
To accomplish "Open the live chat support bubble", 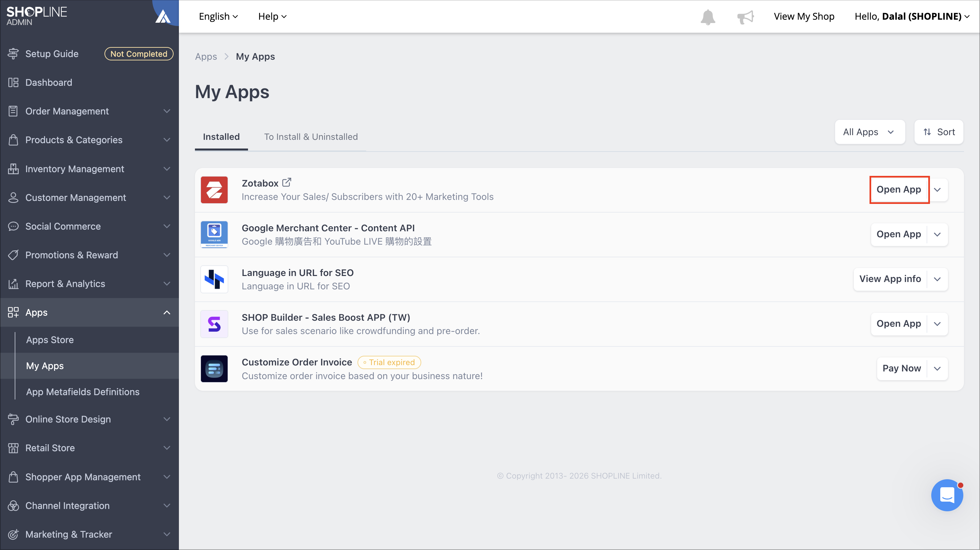I will tap(947, 495).
